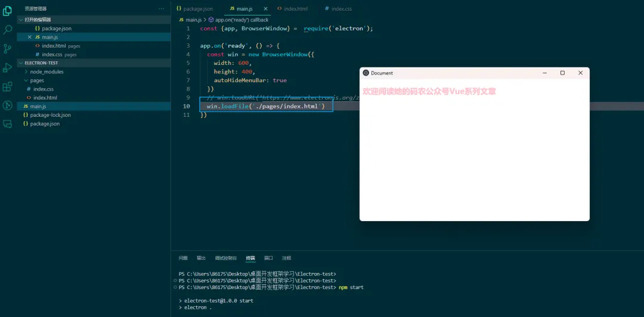Click line number 1 in the gutter
Screen dimensions: 644x317
tap(188, 29)
